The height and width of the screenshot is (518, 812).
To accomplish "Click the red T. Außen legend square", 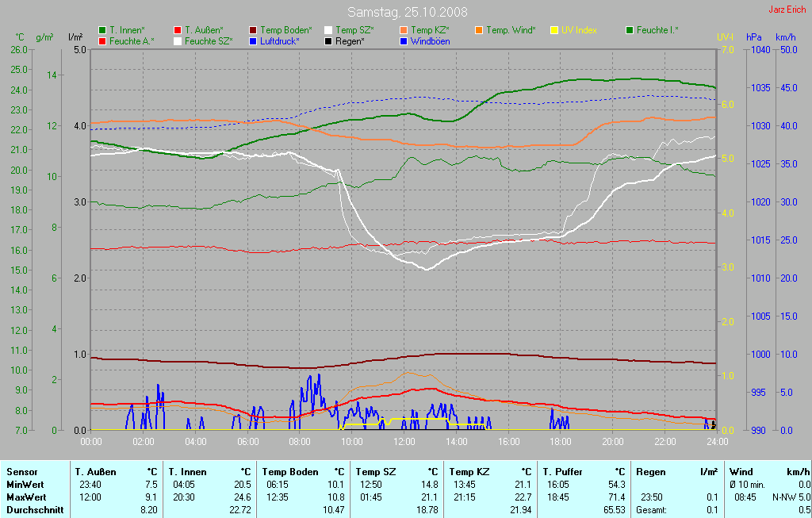I will click(178, 30).
